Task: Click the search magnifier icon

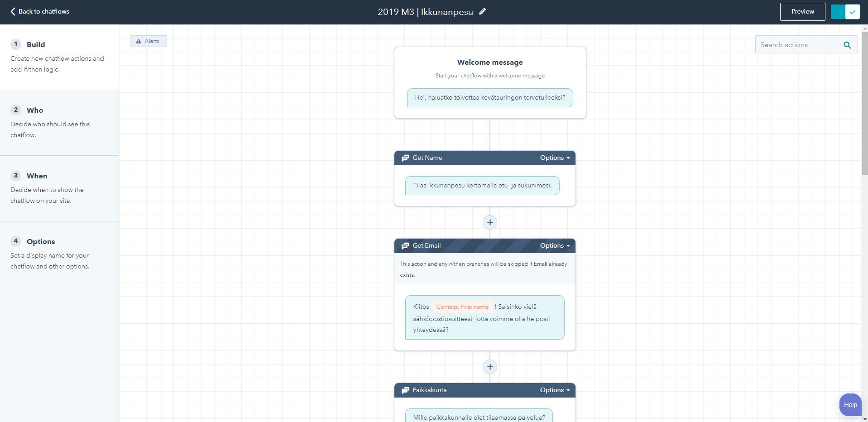Action: pyautogui.click(x=847, y=45)
